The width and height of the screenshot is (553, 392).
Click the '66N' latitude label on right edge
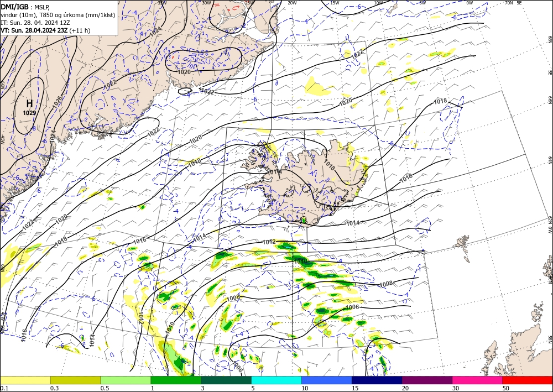click(x=550, y=100)
